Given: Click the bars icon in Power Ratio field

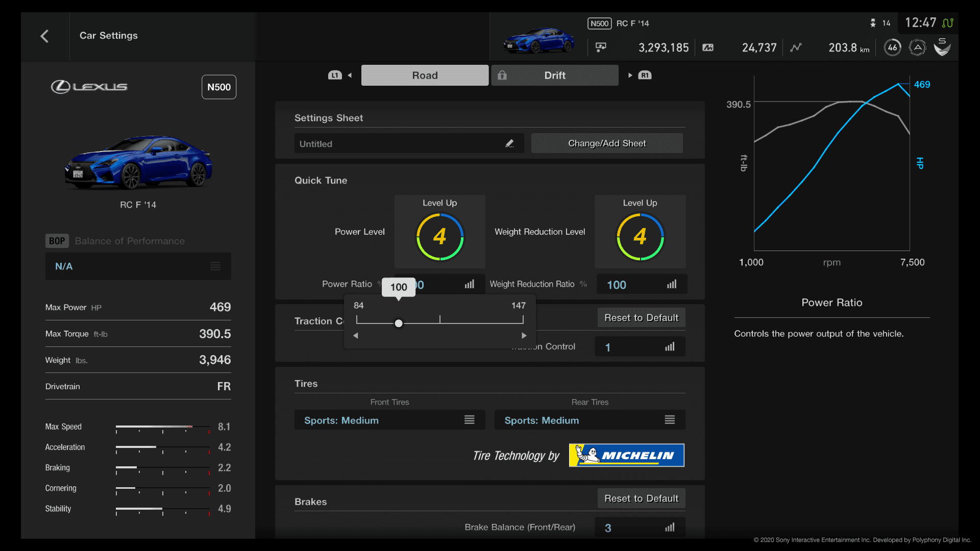Looking at the screenshot, I should click(470, 284).
